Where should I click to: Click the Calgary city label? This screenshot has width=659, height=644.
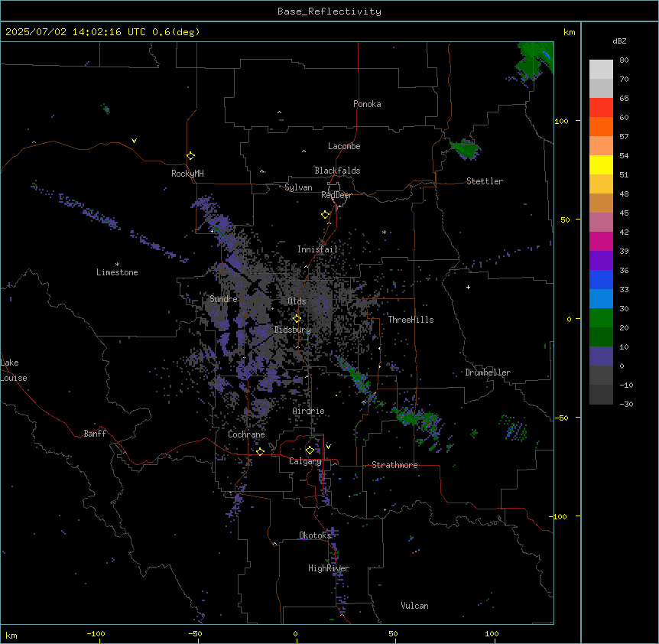click(305, 461)
